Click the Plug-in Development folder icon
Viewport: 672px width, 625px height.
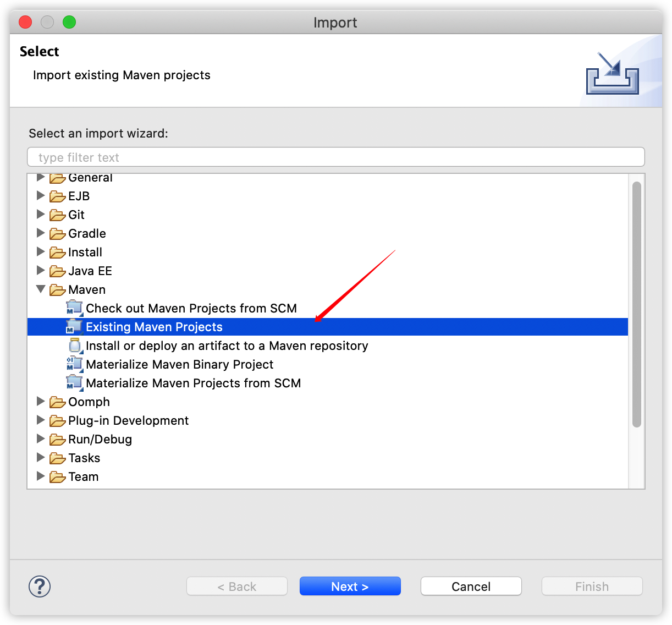tap(57, 421)
